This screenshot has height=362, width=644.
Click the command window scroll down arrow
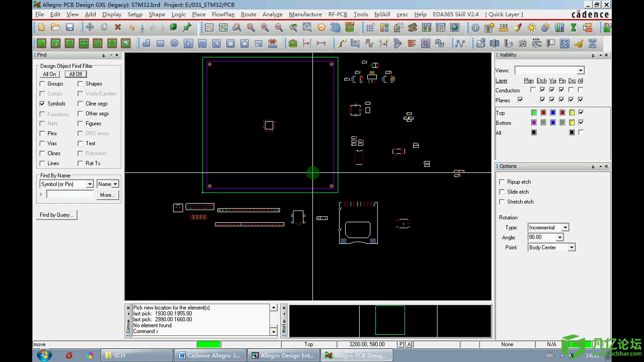[274, 331]
